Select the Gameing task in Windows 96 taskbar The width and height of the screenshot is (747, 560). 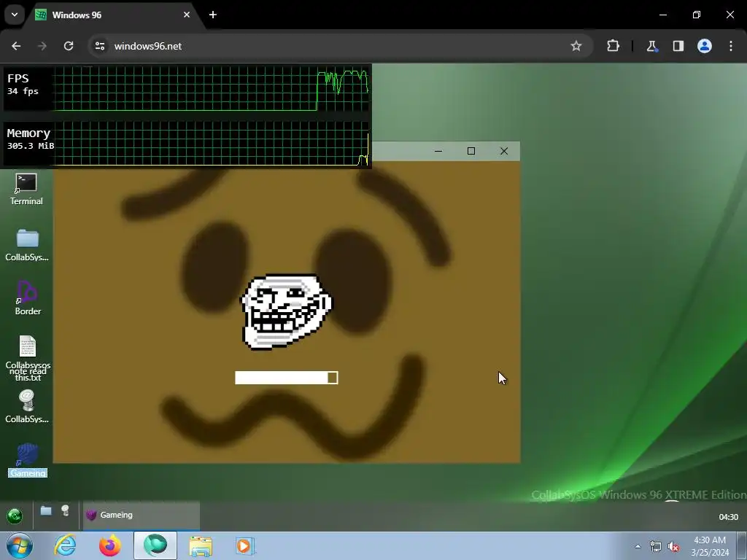142,516
